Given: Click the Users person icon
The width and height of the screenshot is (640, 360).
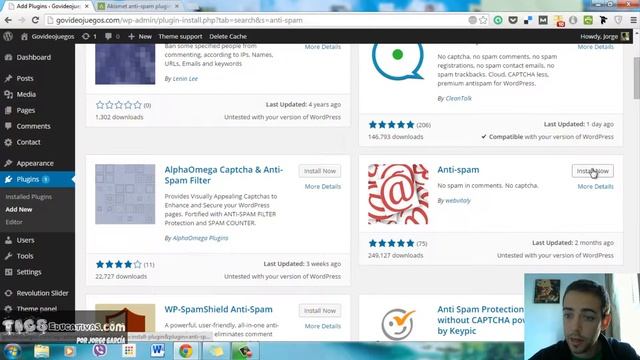Looking at the screenshot, I should coord(8,240).
